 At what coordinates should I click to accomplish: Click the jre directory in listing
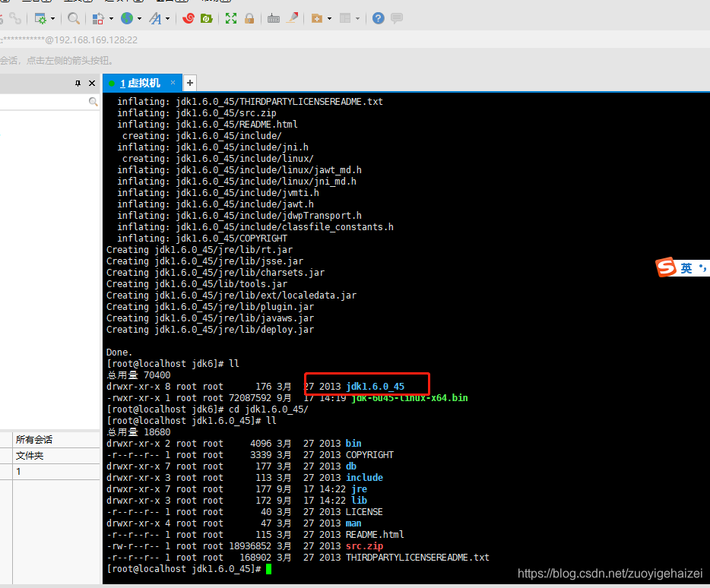(x=359, y=489)
